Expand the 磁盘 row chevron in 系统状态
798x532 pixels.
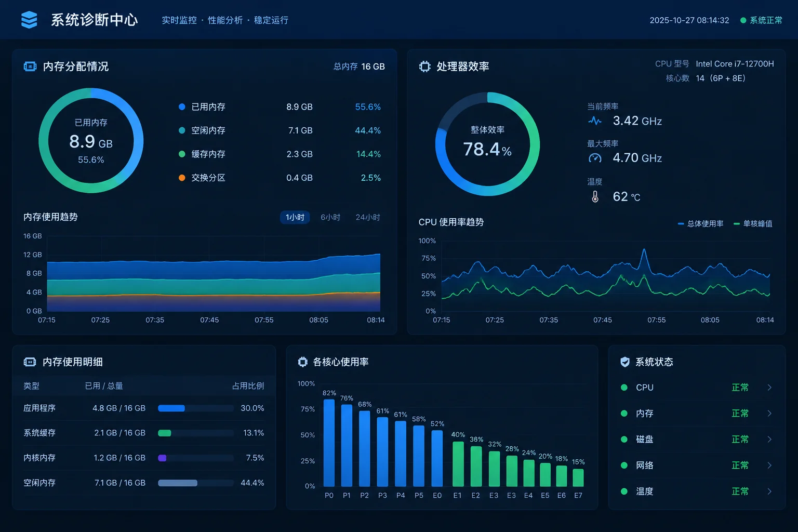click(769, 440)
